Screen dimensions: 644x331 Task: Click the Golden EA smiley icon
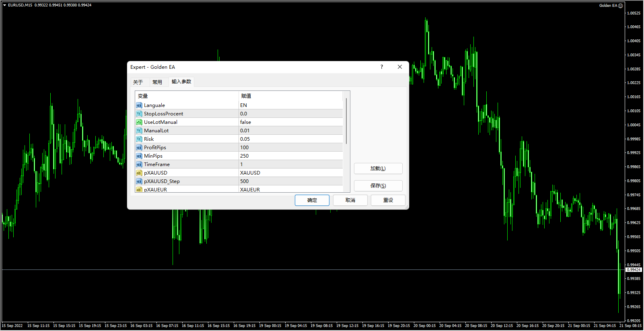pos(620,6)
